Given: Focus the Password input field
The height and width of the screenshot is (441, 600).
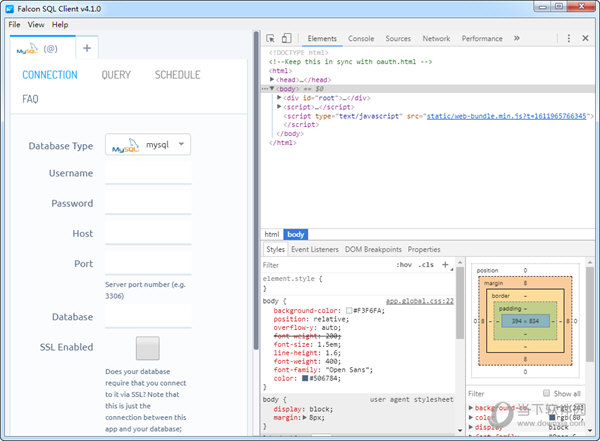Looking at the screenshot, I should coord(148,203).
